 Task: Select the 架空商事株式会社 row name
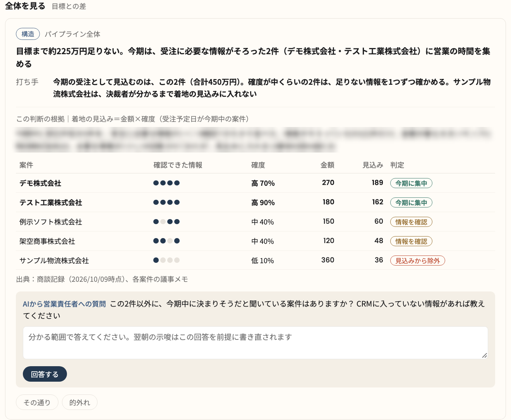point(47,241)
